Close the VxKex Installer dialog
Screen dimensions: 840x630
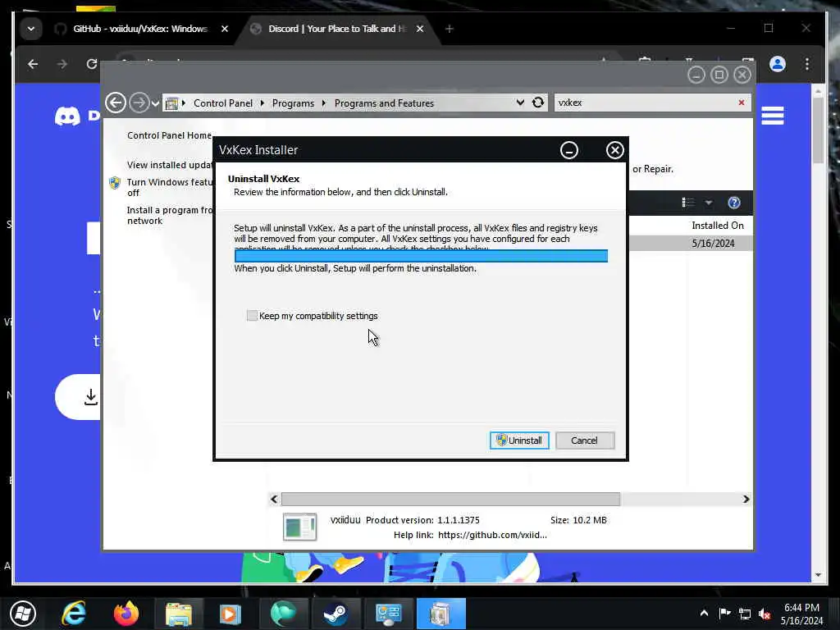pos(614,150)
